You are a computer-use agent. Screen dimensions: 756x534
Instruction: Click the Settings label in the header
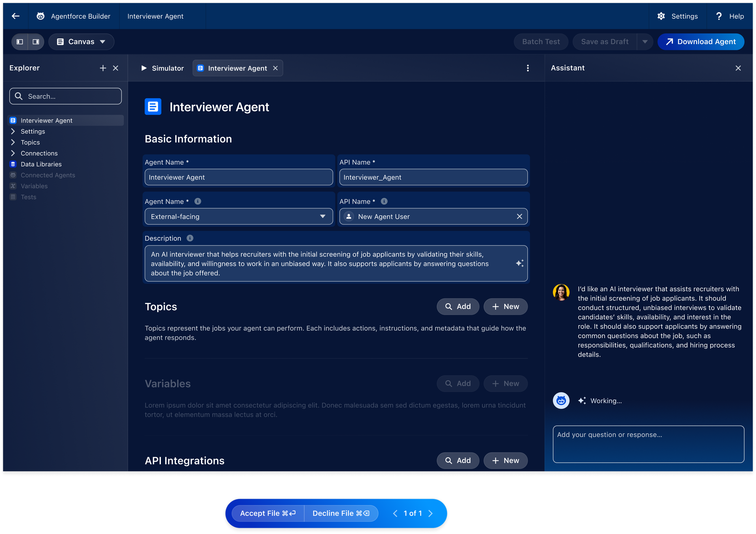point(684,16)
